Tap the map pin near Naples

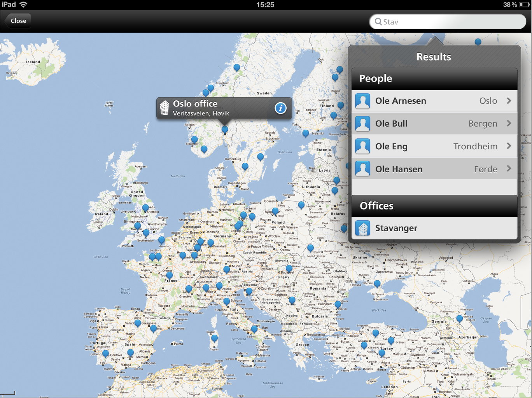pos(254,329)
